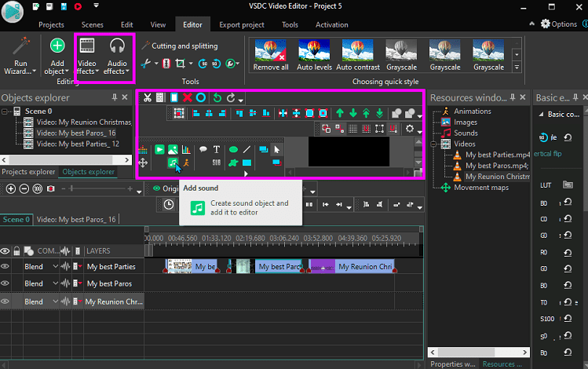The width and height of the screenshot is (588, 369).
Task: Toggle audio waveform for My best Parties layer
Action: pyautogui.click(x=65, y=266)
